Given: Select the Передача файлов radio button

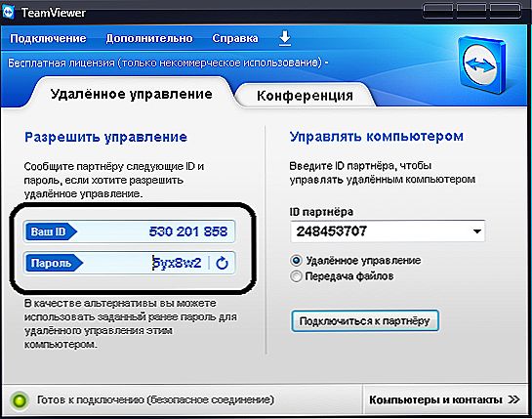Looking at the screenshot, I should 296,276.
